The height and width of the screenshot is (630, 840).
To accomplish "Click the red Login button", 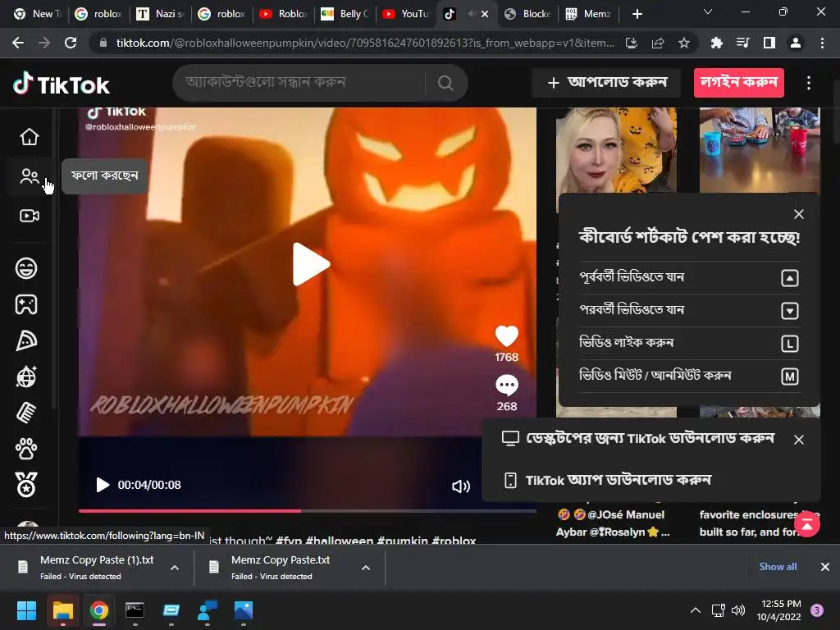I will tap(739, 83).
